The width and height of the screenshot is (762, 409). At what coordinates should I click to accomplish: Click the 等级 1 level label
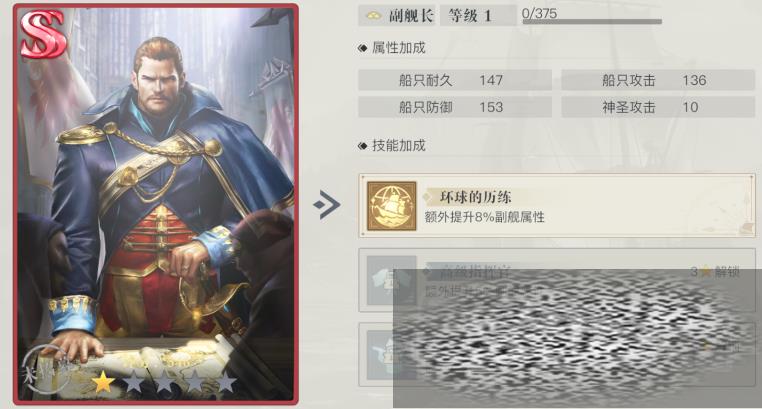pos(469,16)
